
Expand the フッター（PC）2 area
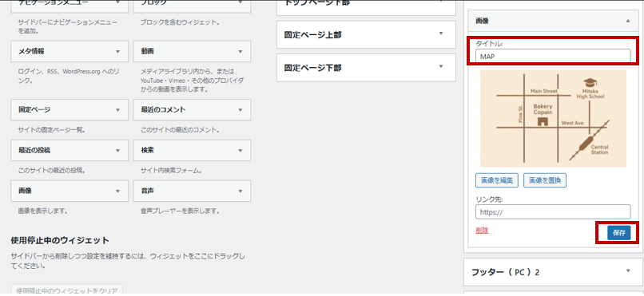pos(628,270)
